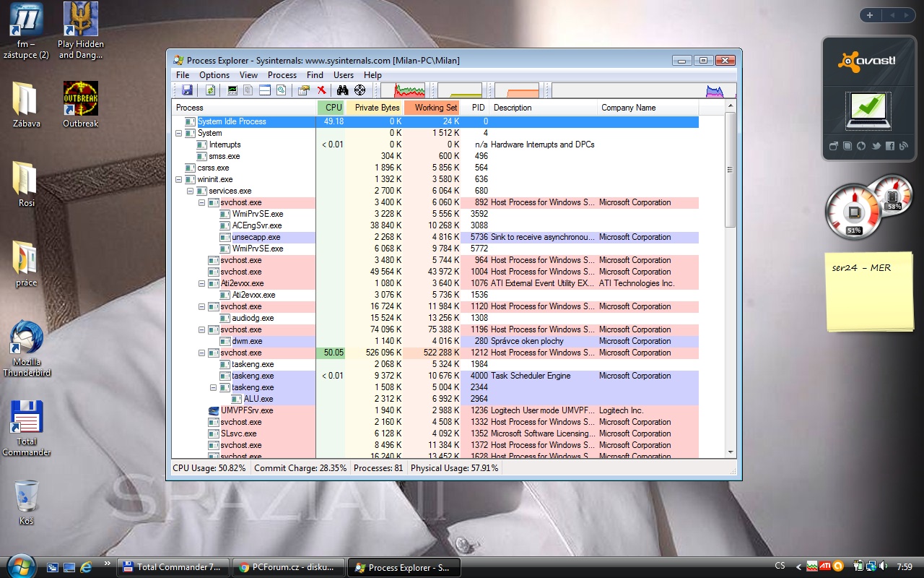The height and width of the screenshot is (578, 924).
Task: Click the crosshair Find Window's Process icon
Action: pos(359,90)
